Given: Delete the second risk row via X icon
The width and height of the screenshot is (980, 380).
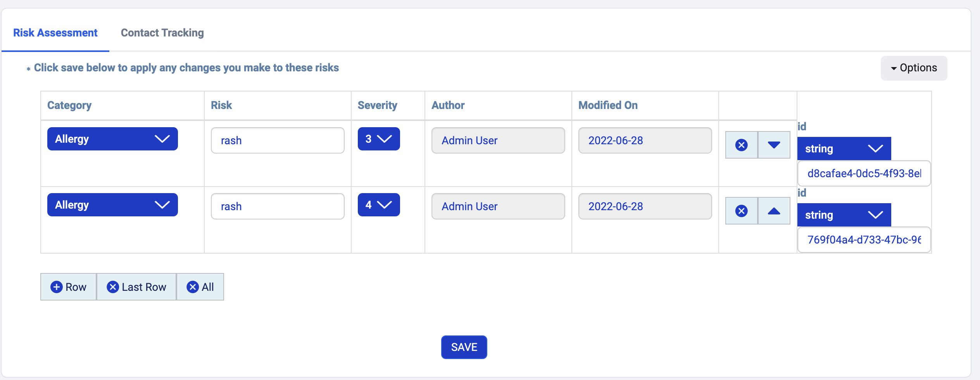Looking at the screenshot, I should [741, 211].
